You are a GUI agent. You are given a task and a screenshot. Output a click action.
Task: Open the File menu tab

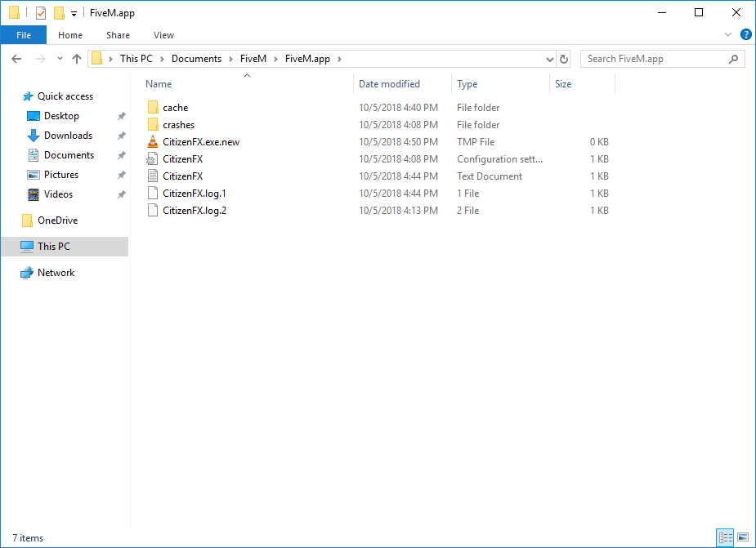click(x=24, y=34)
